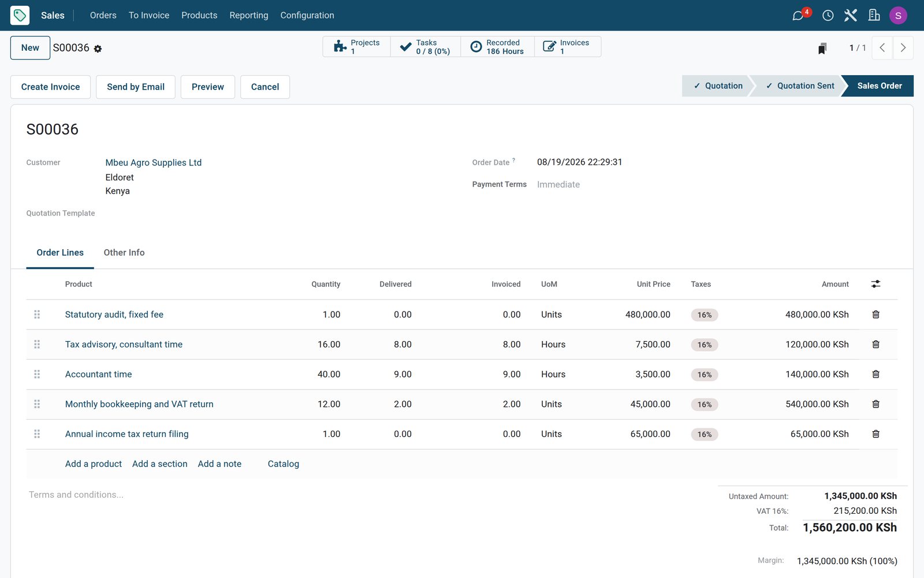Delete the Monthly bookkeeping and VAT return line

click(875, 404)
